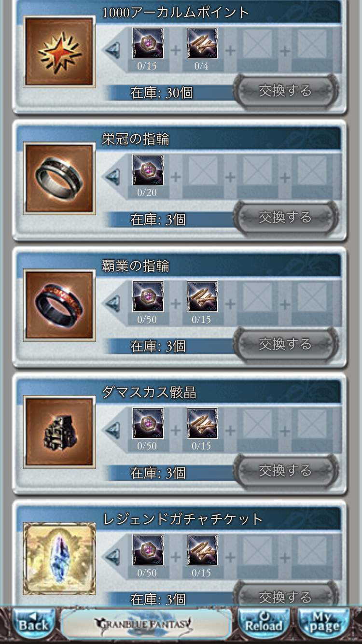This screenshot has width=362, height=644.
Task: Tap the 0/20 badge material for 栄冠の指輪
Action: [x=148, y=170]
